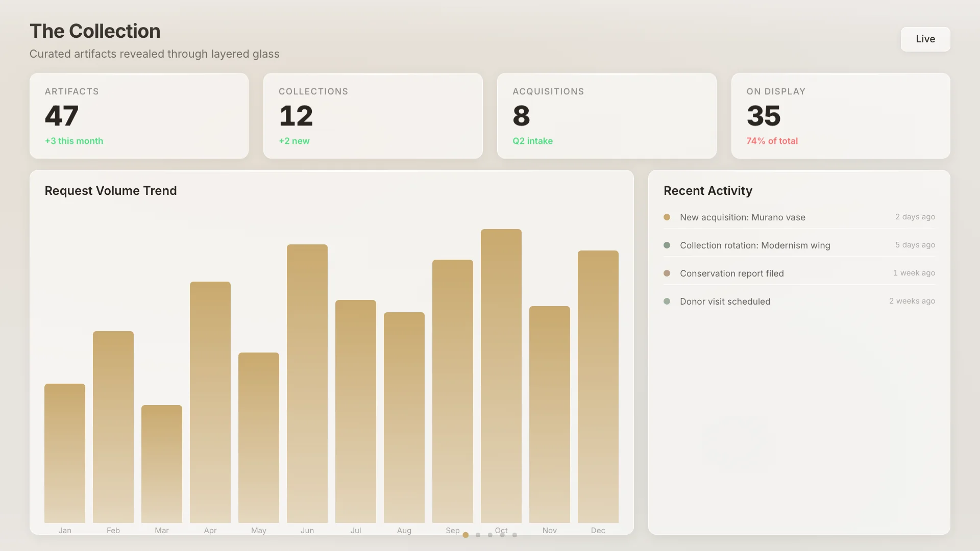980x551 pixels.
Task: Select the August bar in the chart
Action: (x=404, y=417)
